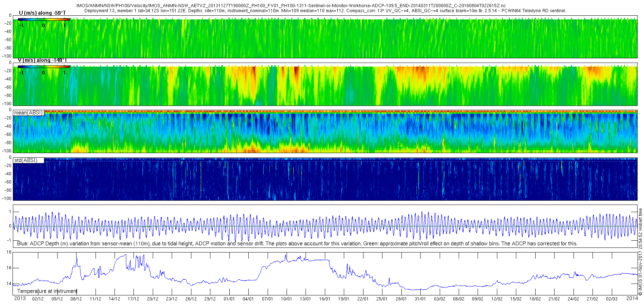This screenshot has height=304, width=644.
Task: Click the 'Temperature at instrument' label
Action: pyautogui.click(x=47, y=291)
